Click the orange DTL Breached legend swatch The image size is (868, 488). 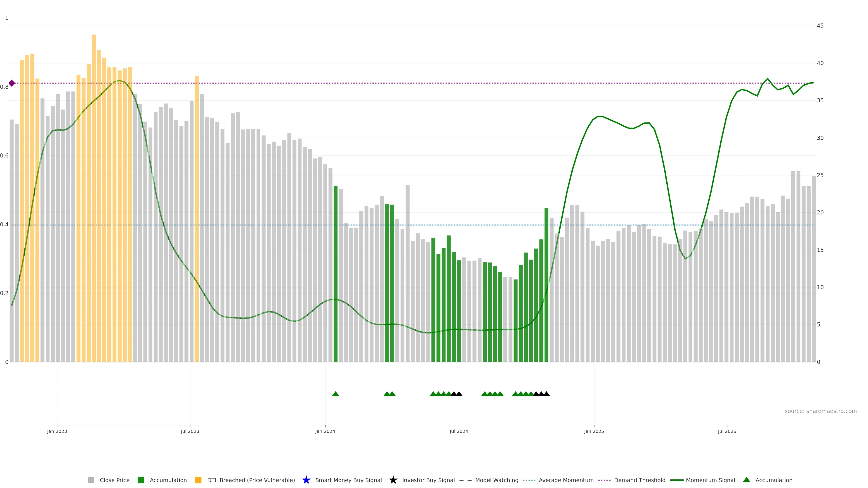point(198,480)
